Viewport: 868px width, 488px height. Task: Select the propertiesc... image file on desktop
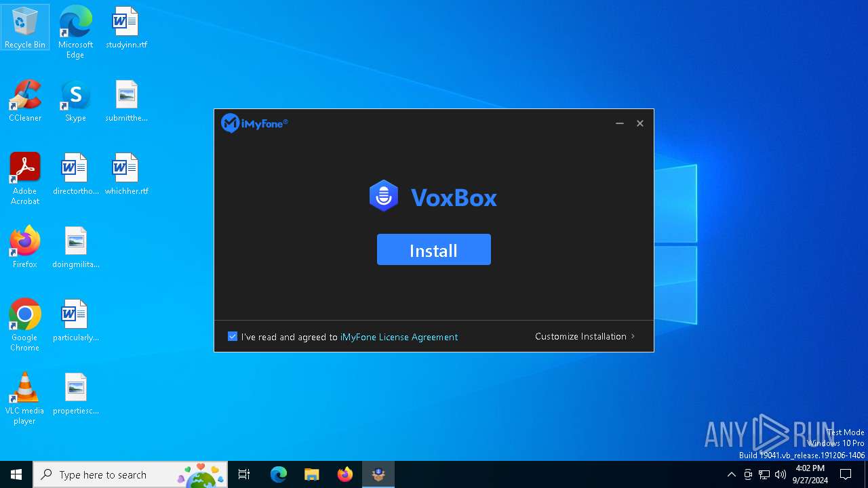[x=75, y=394]
